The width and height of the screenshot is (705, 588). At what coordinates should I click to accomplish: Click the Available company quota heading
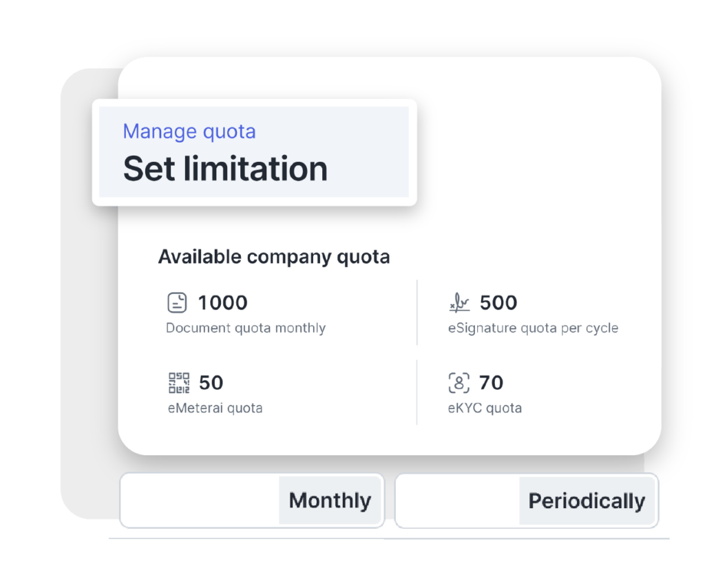[274, 258]
